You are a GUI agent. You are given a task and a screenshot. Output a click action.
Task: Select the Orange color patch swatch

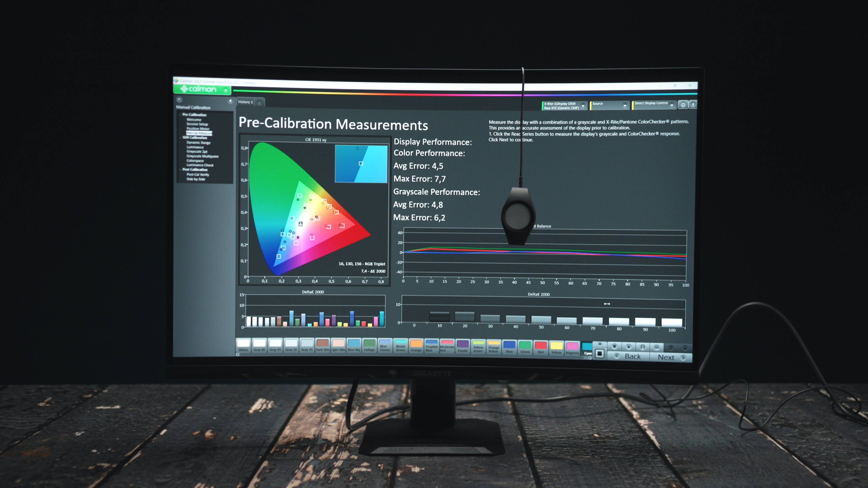(416, 345)
